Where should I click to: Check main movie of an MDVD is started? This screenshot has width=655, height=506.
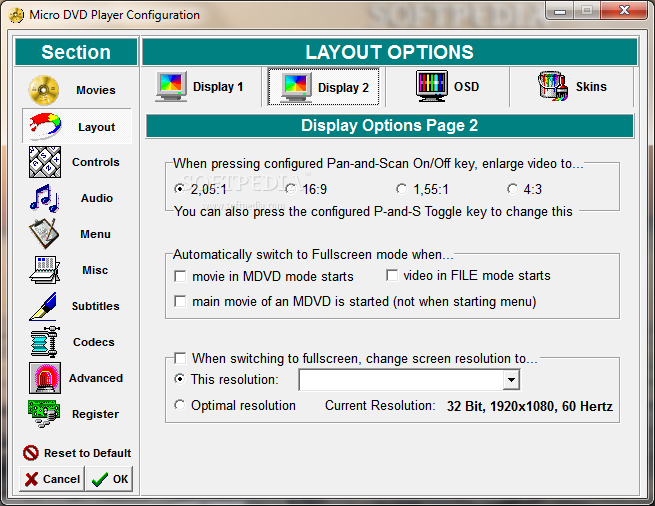[x=180, y=301]
